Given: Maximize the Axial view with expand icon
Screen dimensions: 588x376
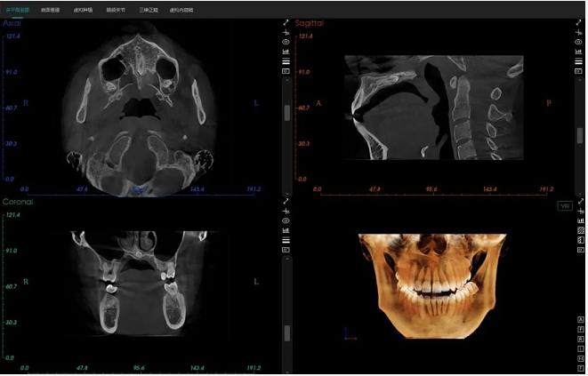Looking at the screenshot, I should (x=286, y=22).
